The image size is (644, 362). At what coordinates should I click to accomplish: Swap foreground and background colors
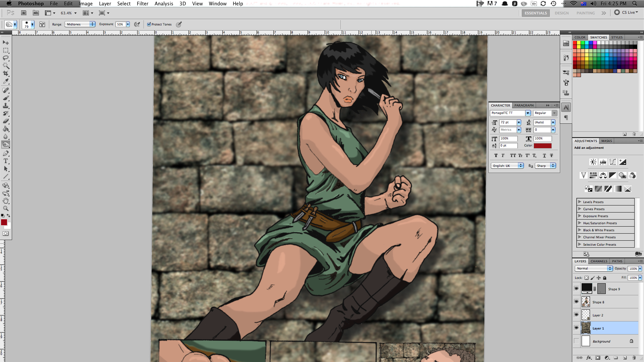(8, 216)
